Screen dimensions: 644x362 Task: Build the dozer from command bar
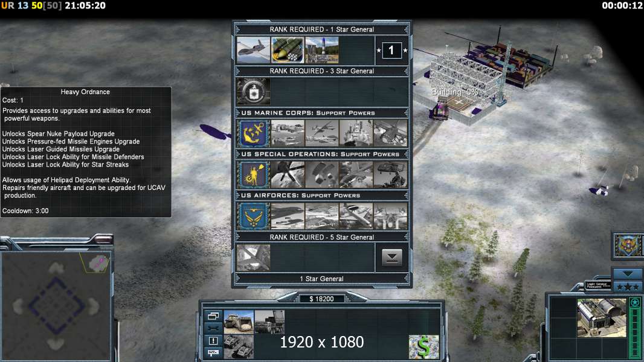[x=239, y=322]
